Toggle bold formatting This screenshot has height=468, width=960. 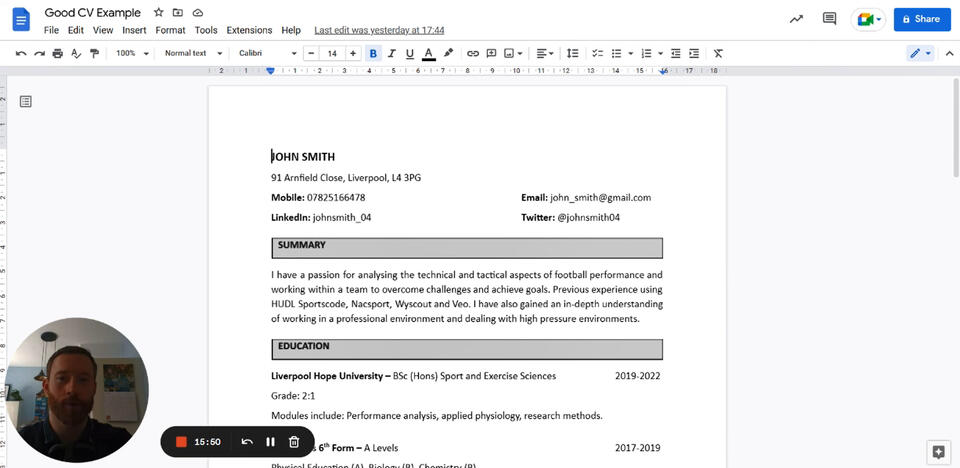coord(373,53)
